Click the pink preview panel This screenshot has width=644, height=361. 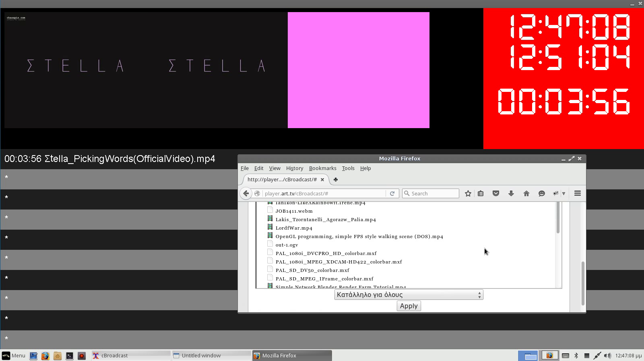(x=359, y=70)
